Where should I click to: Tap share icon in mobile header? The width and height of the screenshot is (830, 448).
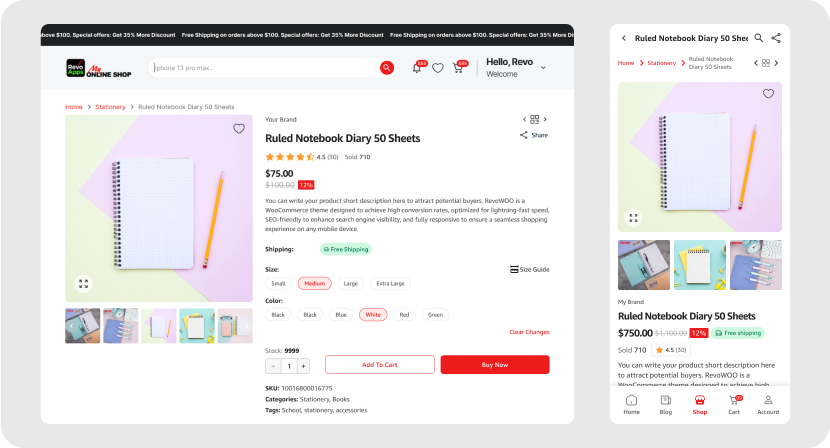click(x=776, y=38)
